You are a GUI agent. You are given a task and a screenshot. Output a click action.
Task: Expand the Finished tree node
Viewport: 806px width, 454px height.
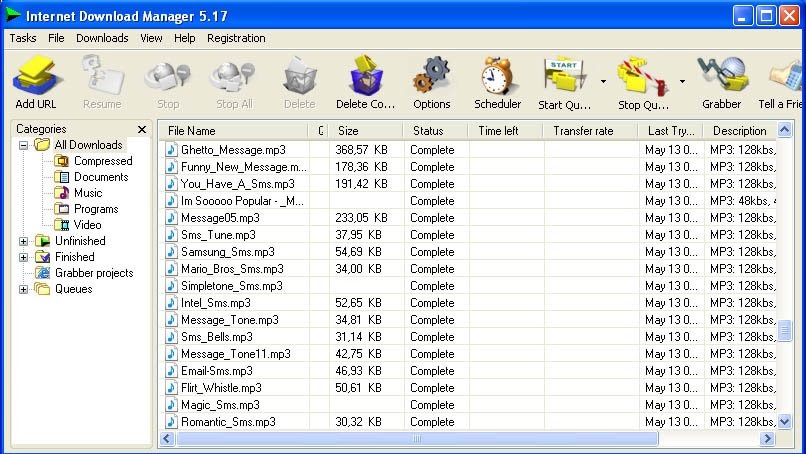[x=23, y=257]
